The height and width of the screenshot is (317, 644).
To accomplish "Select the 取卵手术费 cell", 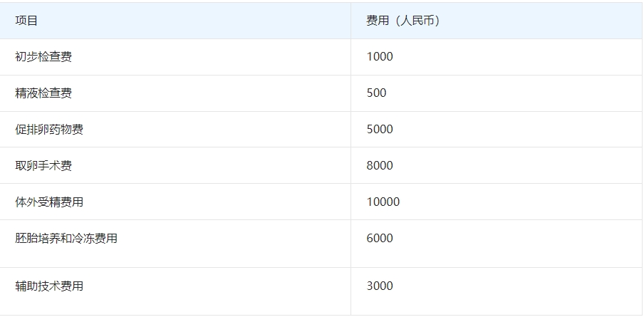I will [x=175, y=165].
